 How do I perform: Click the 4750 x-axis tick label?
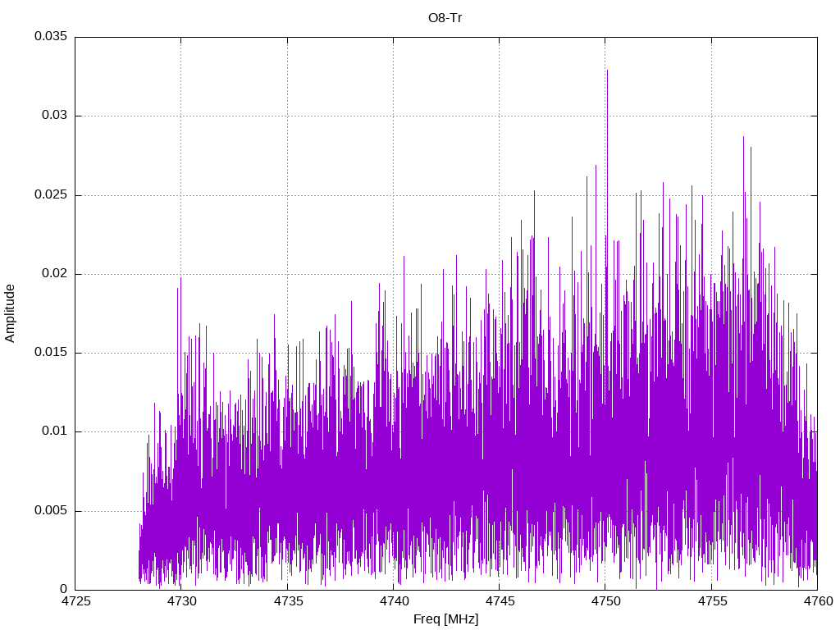605,601
